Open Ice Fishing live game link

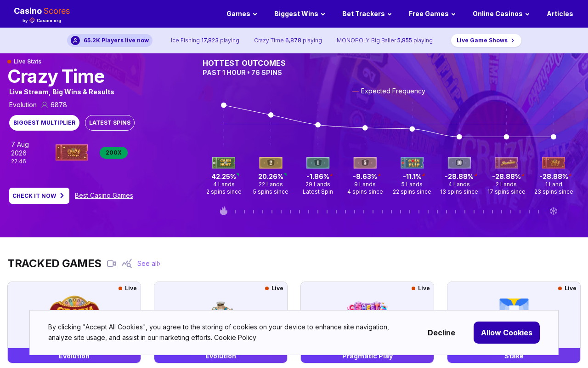click(x=205, y=40)
